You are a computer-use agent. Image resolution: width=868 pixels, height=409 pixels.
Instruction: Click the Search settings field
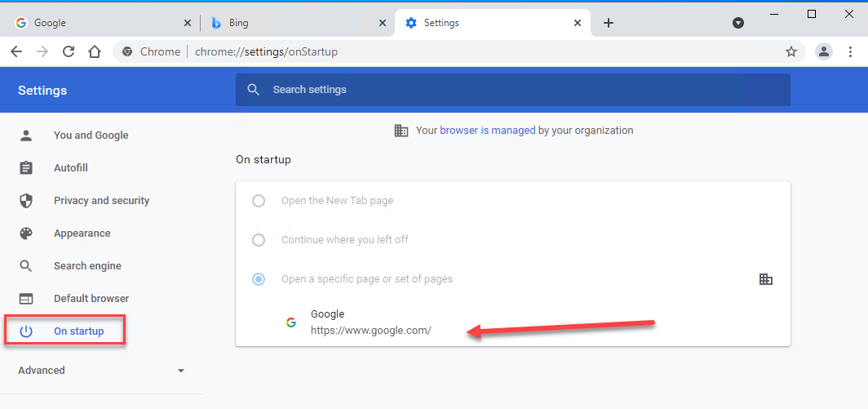[512, 90]
